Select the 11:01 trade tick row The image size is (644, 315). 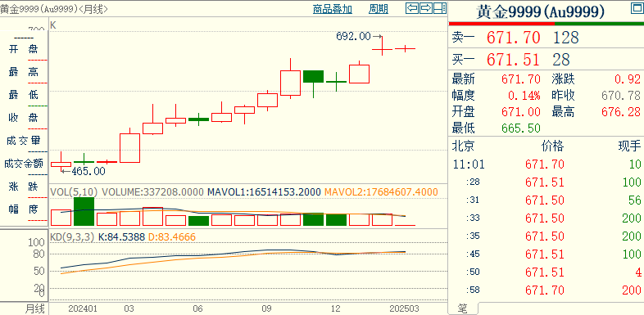click(x=546, y=164)
